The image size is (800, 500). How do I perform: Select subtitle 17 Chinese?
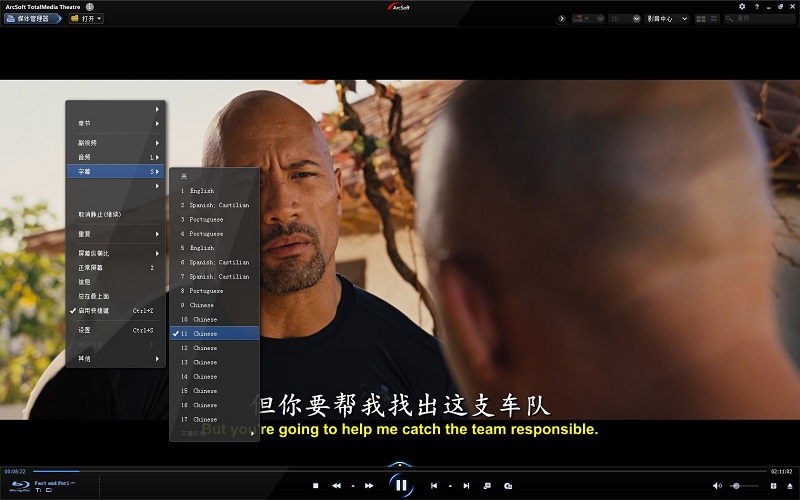(214, 419)
